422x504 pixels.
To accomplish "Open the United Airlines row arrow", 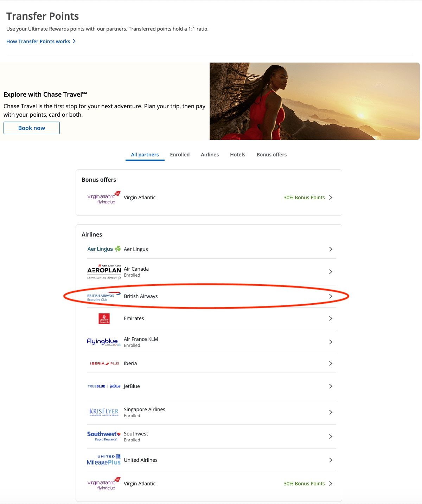I will point(331,460).
